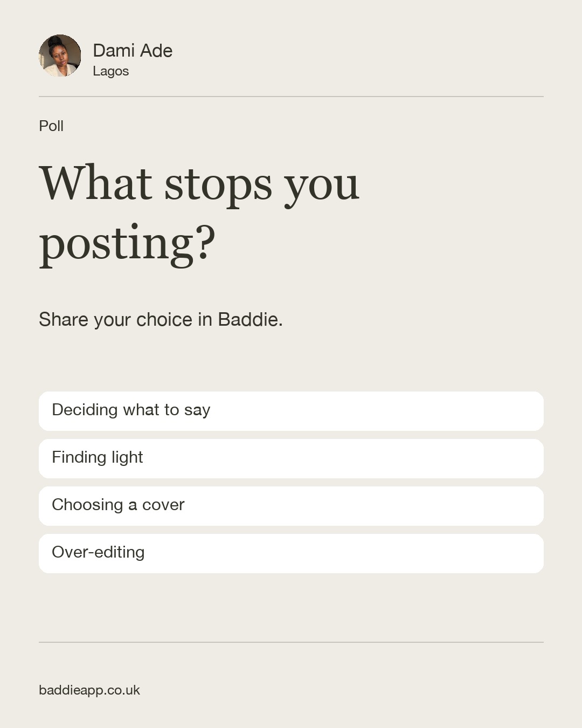Choose the Deciding what to say option
Image resolution: width=582 pixels, height=728 pixels.
tap(291, 411)
